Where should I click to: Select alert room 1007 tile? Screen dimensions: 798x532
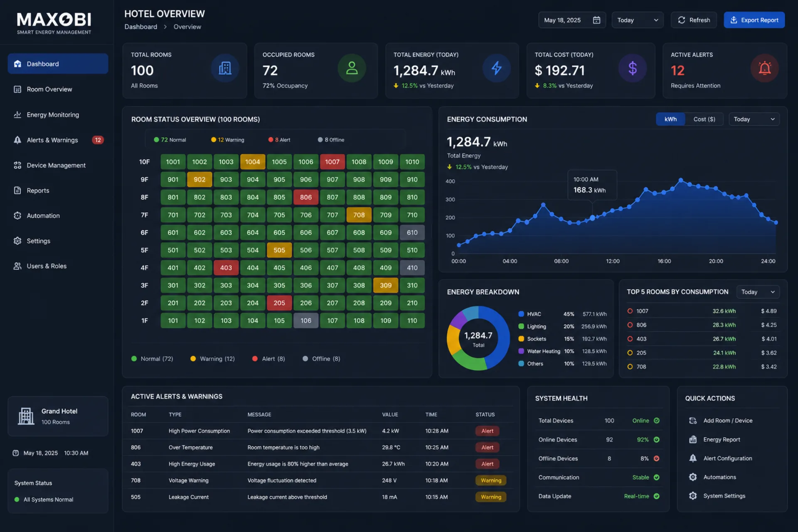332,162
